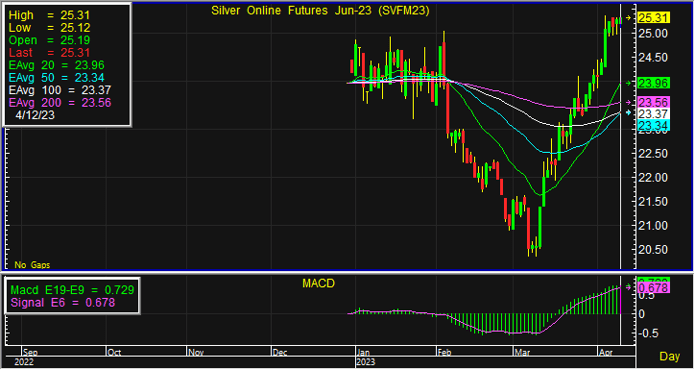Click the Mar label on time axis
The width and height of the screenshot is (695, 370).
[521, 353]
